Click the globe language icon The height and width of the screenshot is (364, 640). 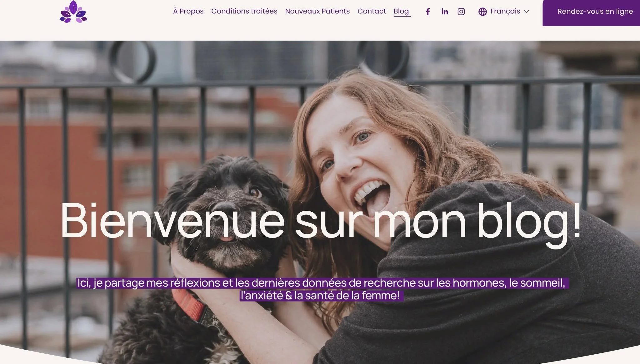482,12
